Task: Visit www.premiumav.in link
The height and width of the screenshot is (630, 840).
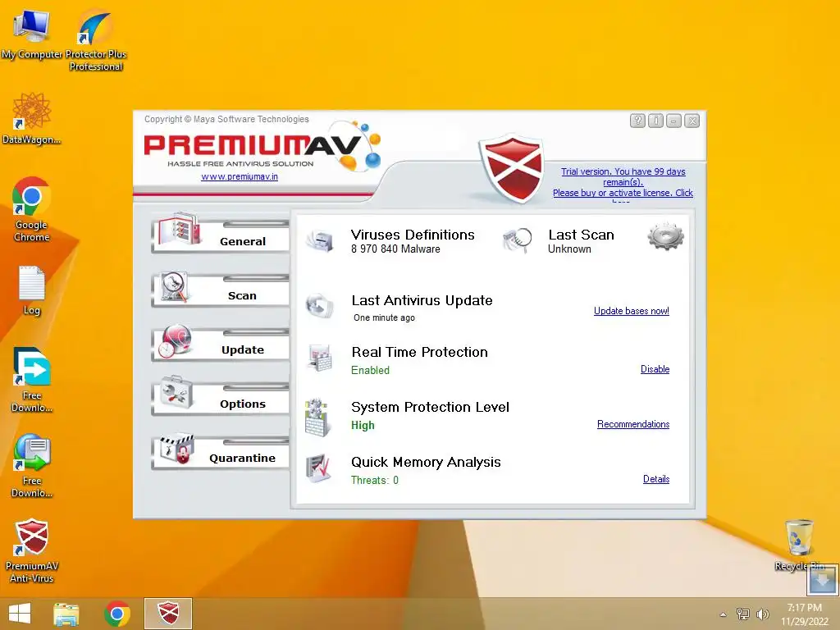Action: pyautogui.click(x=240, y=176)
